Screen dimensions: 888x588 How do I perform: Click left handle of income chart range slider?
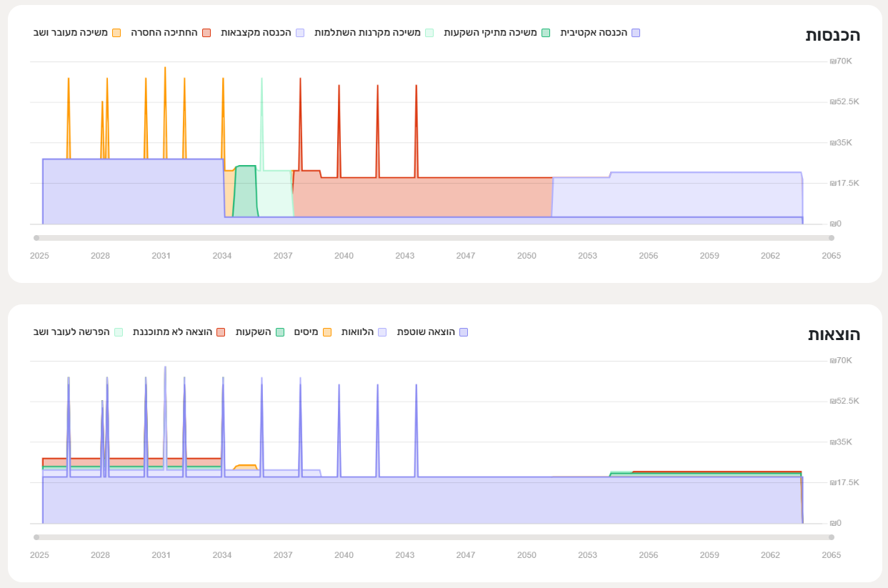click(x=36, y=238)
